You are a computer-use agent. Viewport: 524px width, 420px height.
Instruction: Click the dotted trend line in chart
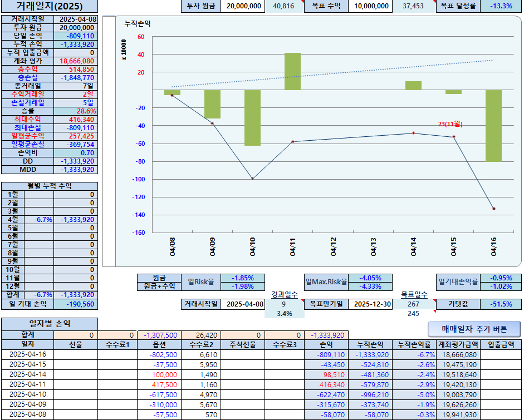tap(332, 73)
